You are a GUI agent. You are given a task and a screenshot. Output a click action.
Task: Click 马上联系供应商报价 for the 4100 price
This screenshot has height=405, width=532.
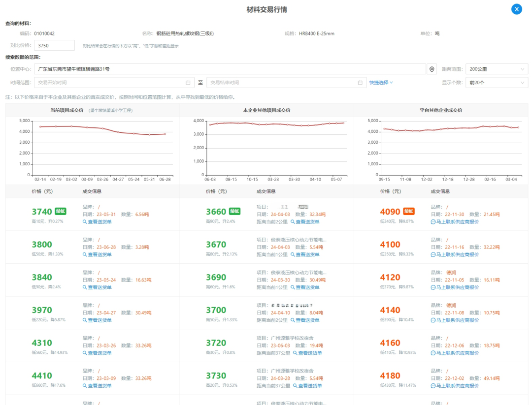tap(457, 254)
